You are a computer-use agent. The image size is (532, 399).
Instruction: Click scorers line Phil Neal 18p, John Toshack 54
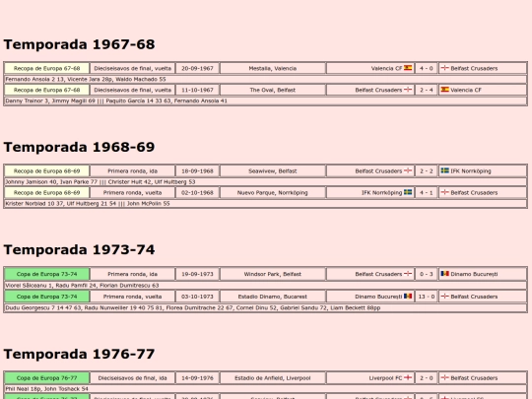(265, 389)
